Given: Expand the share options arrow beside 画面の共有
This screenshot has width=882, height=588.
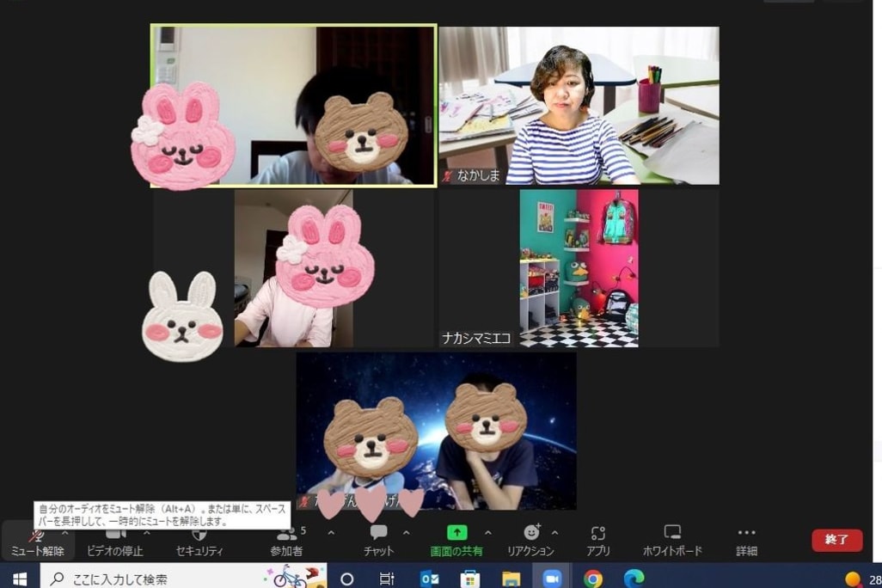Looking at the screenshot, I should [x=488, y=533].
